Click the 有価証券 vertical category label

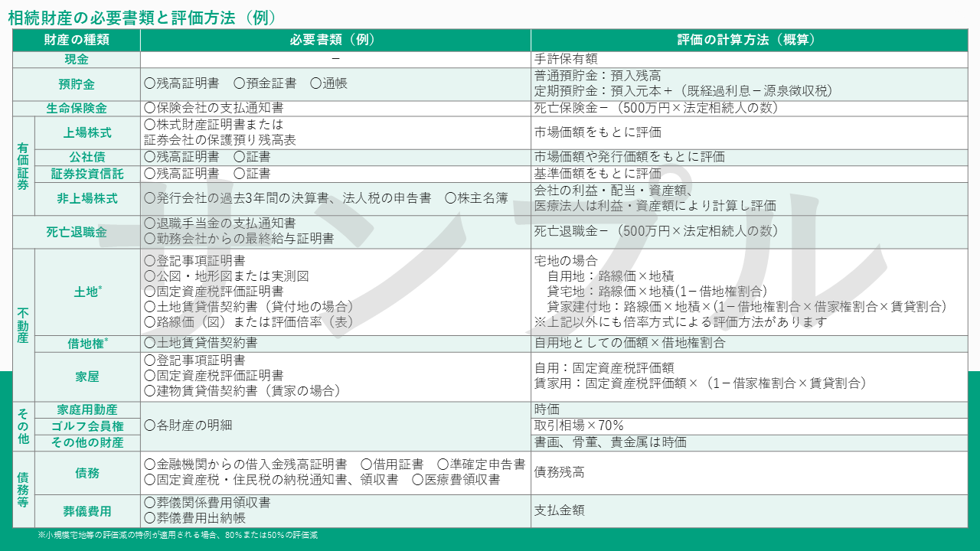[x=24, y=166]
